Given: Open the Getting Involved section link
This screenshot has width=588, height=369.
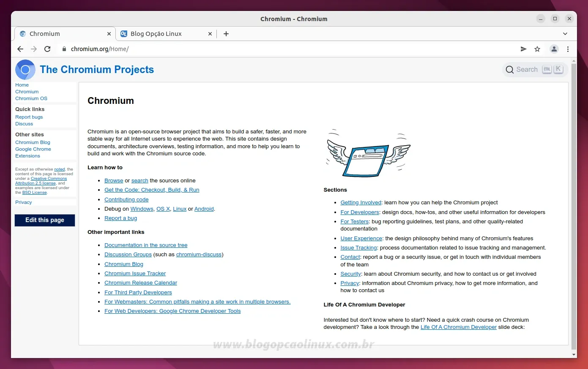Looking at the screenshot, I should point(361,203).
